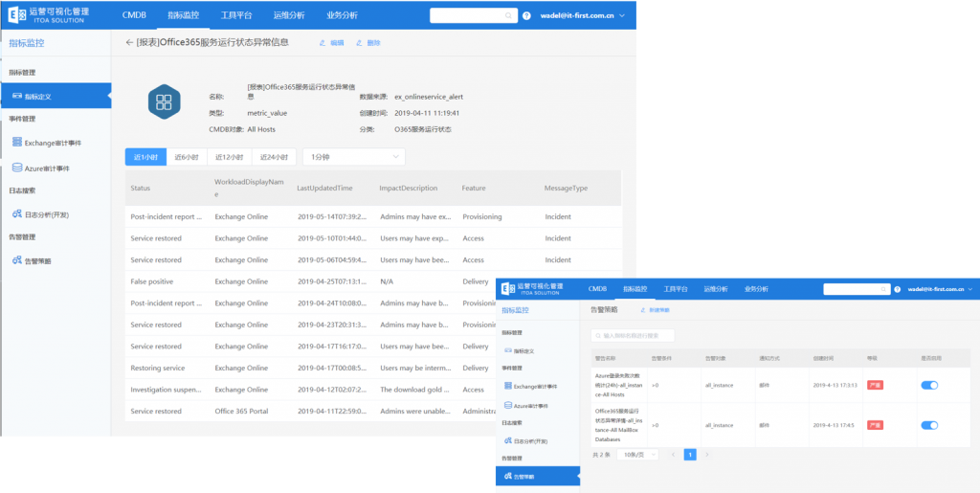Expand user account menu in alert policy window
Image resolution: width=980 pixels, height=493 pixels.
(941, 289)
